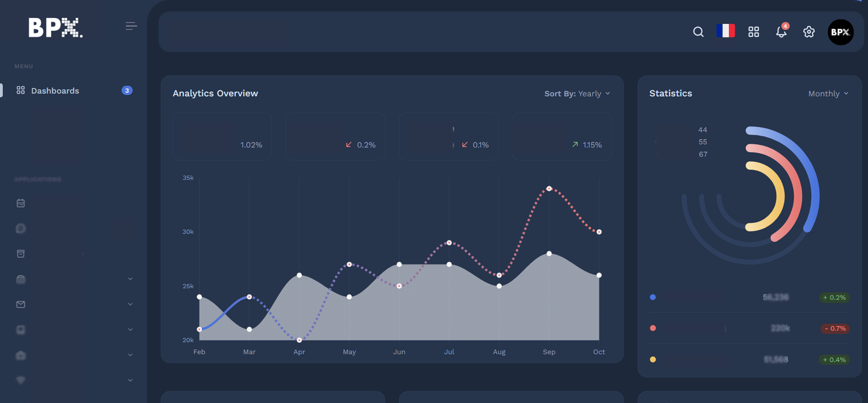868x403 pixels.
Task: Open the Sort By Yearly dropdown
Action: coord(577,93)
